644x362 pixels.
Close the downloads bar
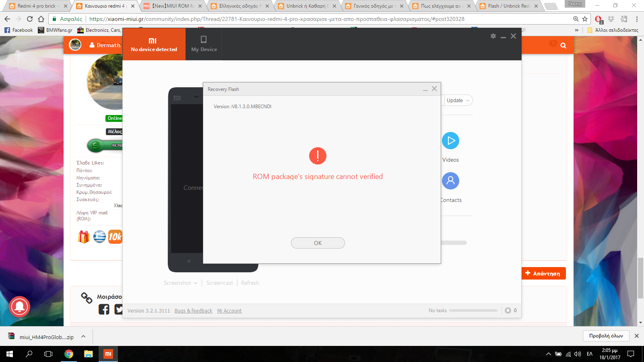637,336
